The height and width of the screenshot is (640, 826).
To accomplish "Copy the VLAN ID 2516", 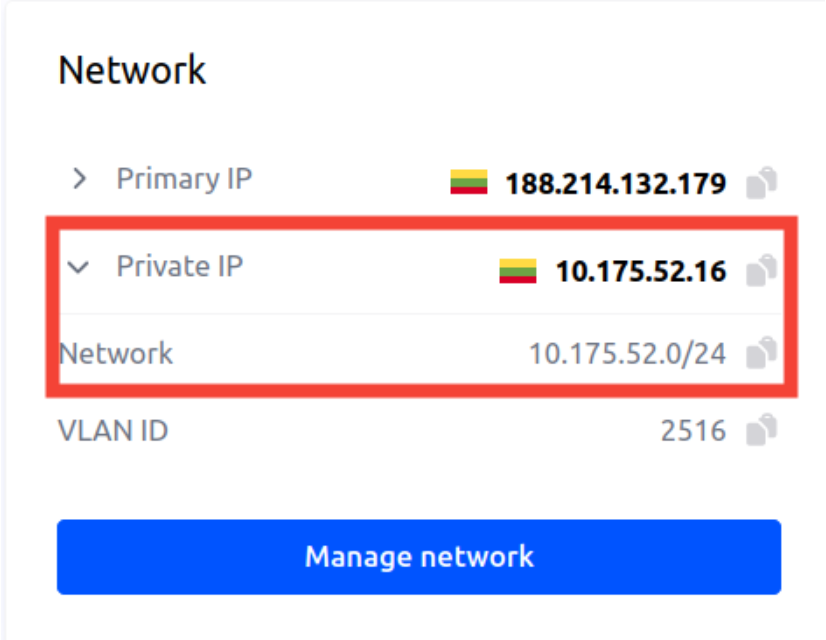I will click(x=762, y=431).
